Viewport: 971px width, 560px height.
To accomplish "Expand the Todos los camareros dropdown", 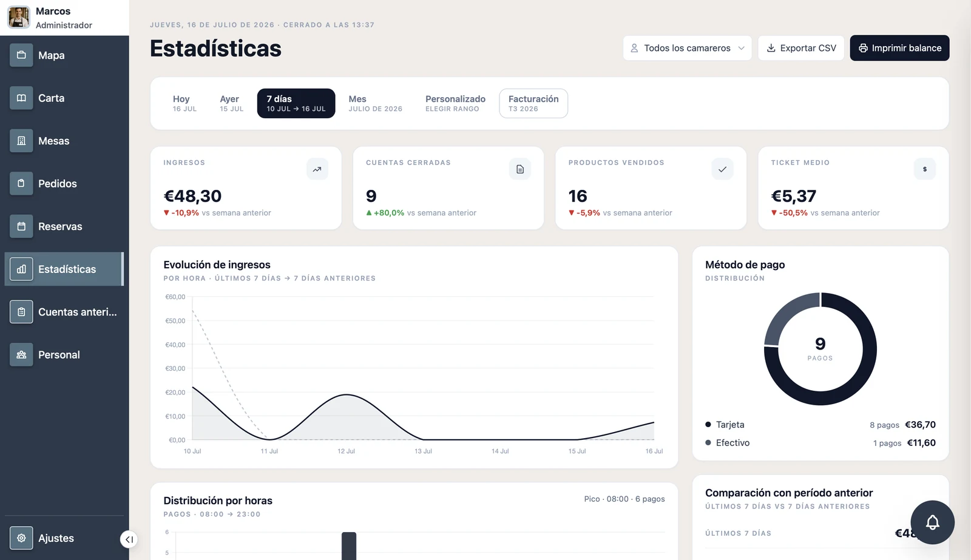I will [687, 48].
